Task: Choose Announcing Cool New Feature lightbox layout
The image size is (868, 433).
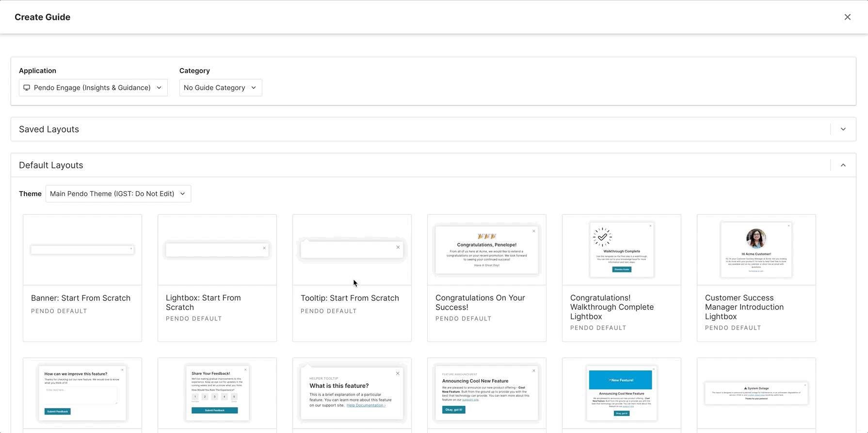Action: tap(487, 393)
